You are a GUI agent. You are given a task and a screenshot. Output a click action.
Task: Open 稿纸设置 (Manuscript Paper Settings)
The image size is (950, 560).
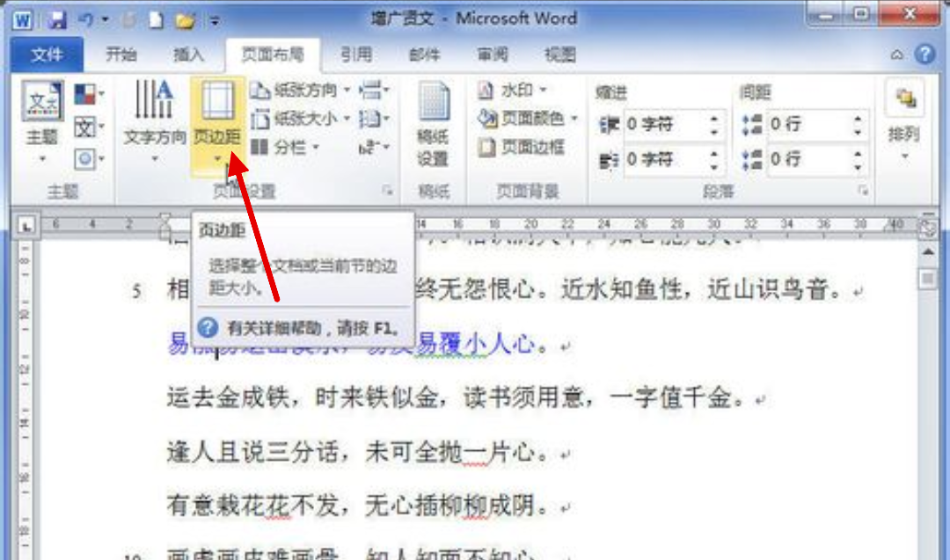[x=433, y=124]
